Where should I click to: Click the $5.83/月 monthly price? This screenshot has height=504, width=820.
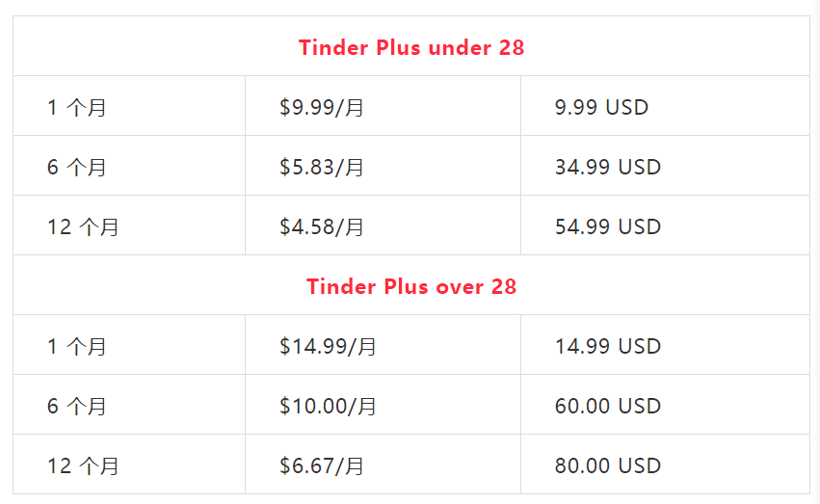point(322,167)
